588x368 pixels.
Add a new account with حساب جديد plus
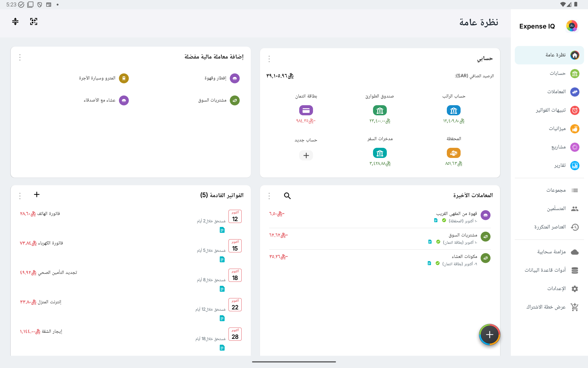click(306, 155)
